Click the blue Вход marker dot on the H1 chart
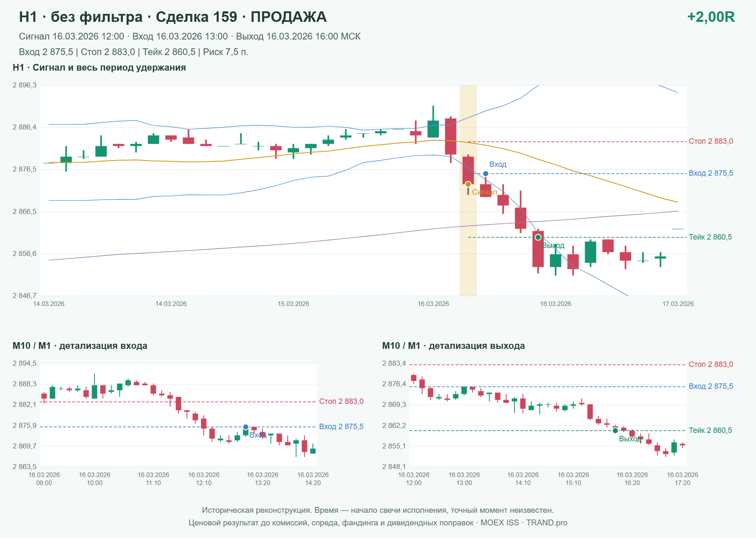756x538 pixels. pyautogui.click(x=486, y=174)
